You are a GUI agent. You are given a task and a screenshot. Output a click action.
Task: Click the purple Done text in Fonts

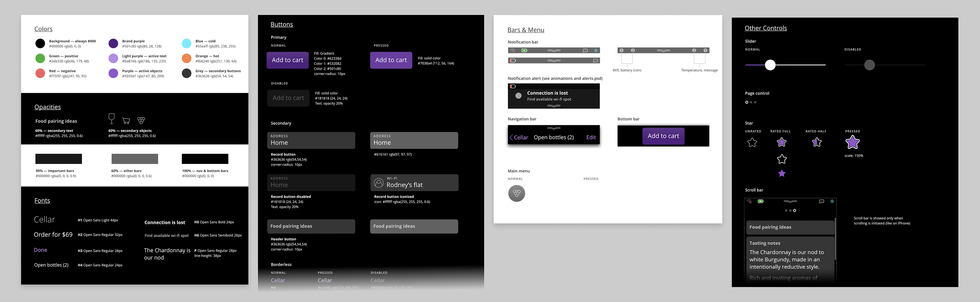tap(40, 250)
